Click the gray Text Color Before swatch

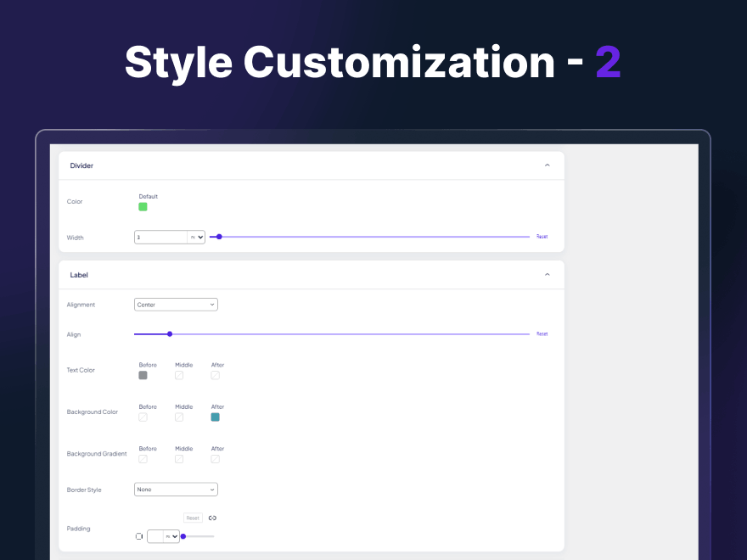point(143,375)
